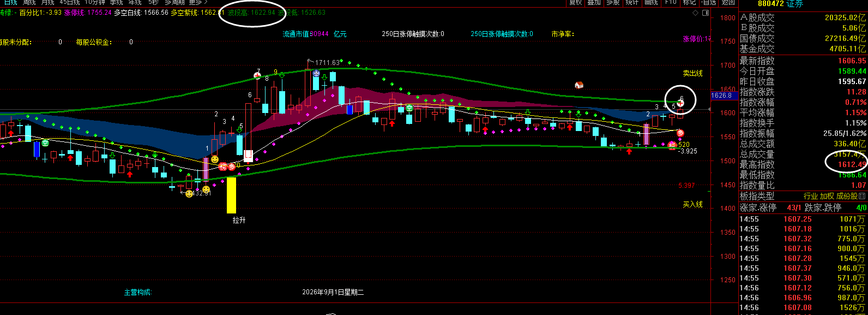Image resolution: width=868 pixels, height=315 pixels.
Task: Click the 返回 back button
Action: 728,2
